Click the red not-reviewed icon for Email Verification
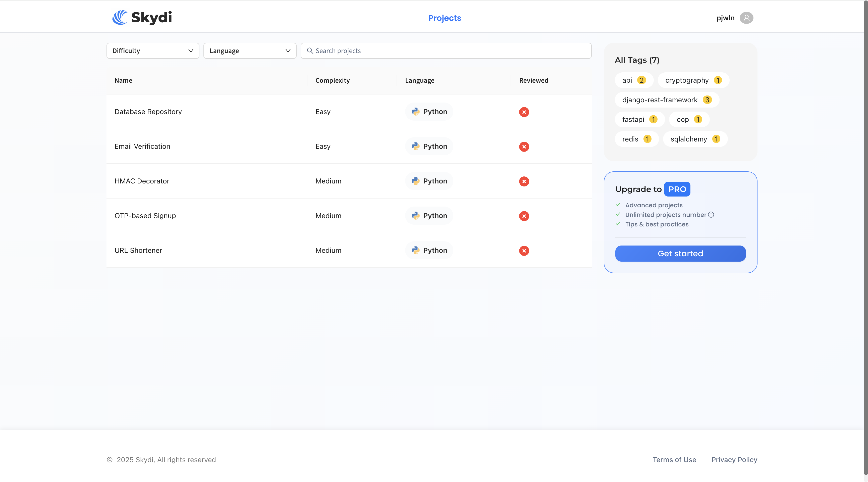 [524, 147]
